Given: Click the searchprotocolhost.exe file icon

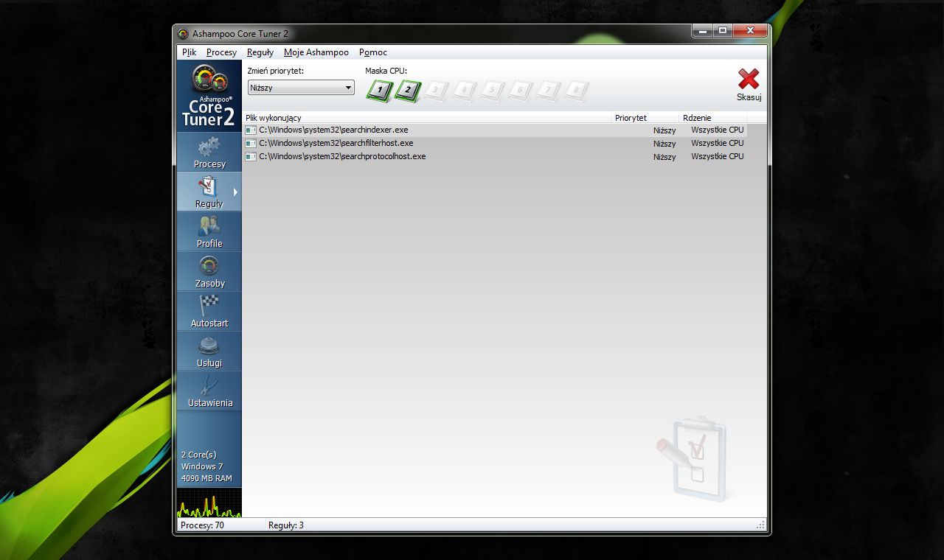Looking at the screenshot, I should point(251,157).
